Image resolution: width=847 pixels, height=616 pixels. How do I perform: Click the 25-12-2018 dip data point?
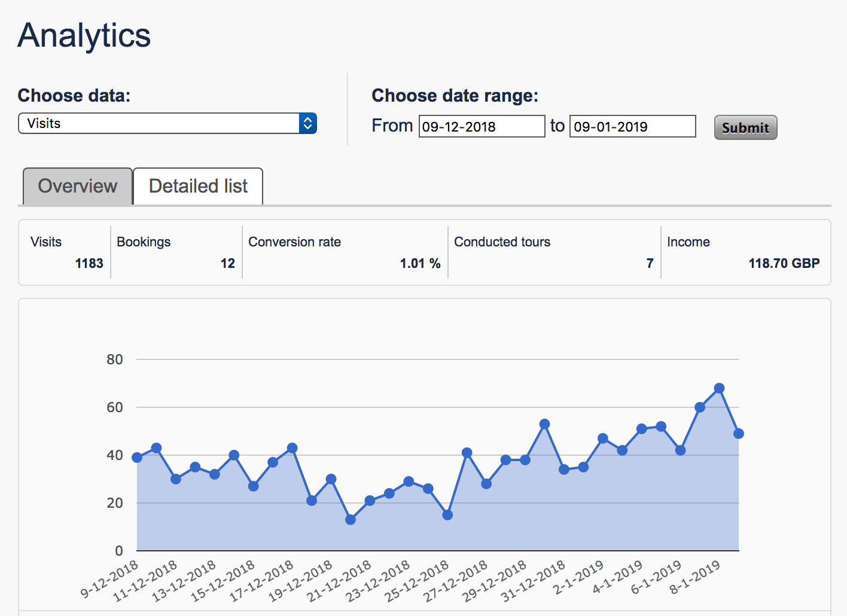447,515
